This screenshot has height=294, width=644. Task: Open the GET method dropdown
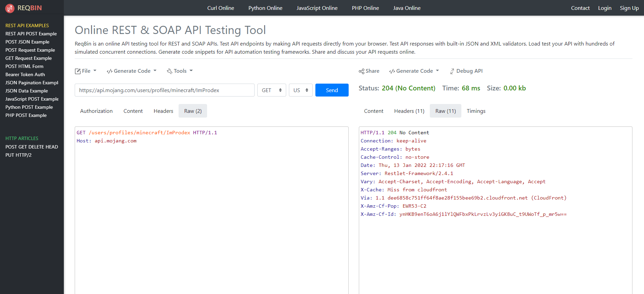(272, 90)
